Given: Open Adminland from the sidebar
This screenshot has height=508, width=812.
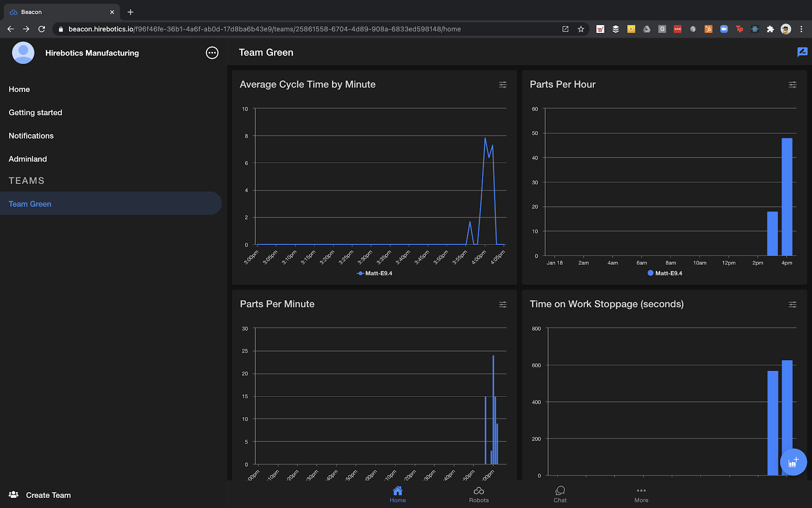Looking at the screenshot, I should pyautogui.click(x=28, y=159).
